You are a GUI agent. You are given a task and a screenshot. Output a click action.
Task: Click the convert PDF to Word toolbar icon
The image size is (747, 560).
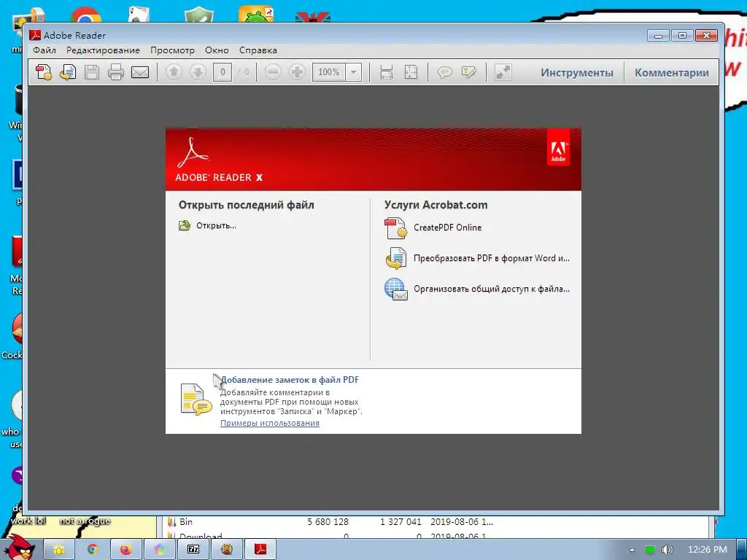click(x=68, y=72)
